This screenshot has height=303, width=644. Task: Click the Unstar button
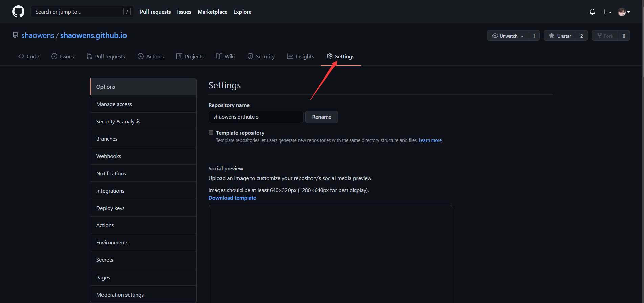coord(560,36)
